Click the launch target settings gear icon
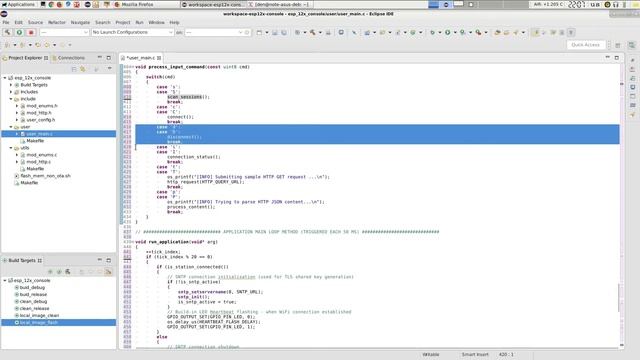 [247, 32]
